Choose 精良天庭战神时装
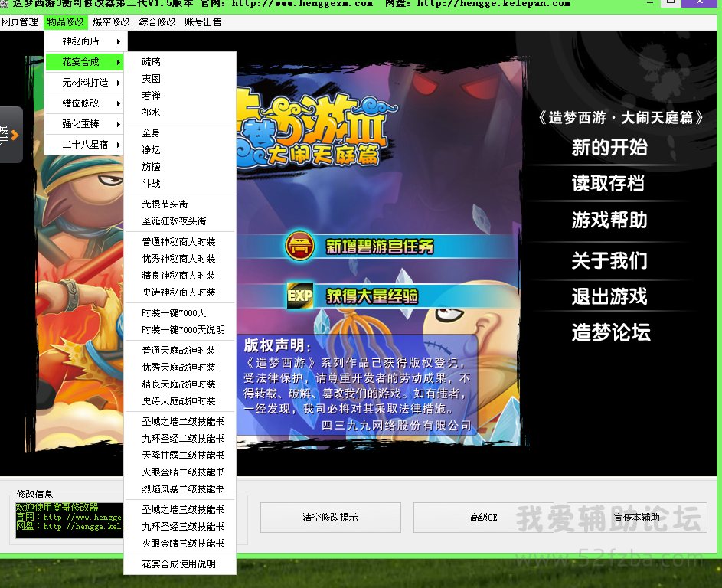Image resolution: width=722 pixels, height=588 pixels. point(180,384)
